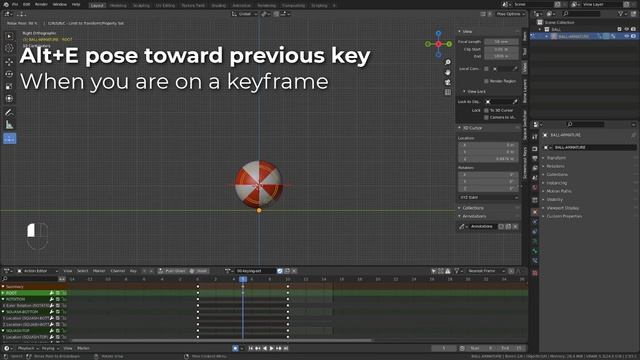Click the zoom magnifier icon in viewport
The width and height of the screenshot is (640, 360).
pos(448,62)
